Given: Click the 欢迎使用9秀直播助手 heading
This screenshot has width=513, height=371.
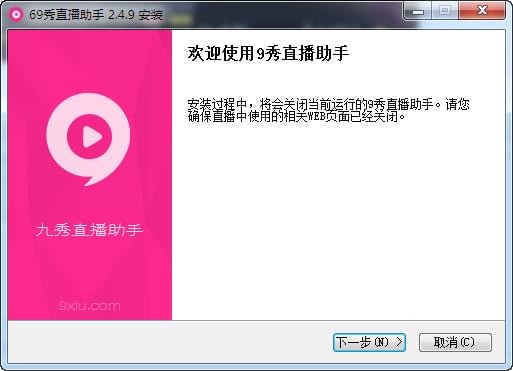Looking at the screenshot, I should point(268,54).
